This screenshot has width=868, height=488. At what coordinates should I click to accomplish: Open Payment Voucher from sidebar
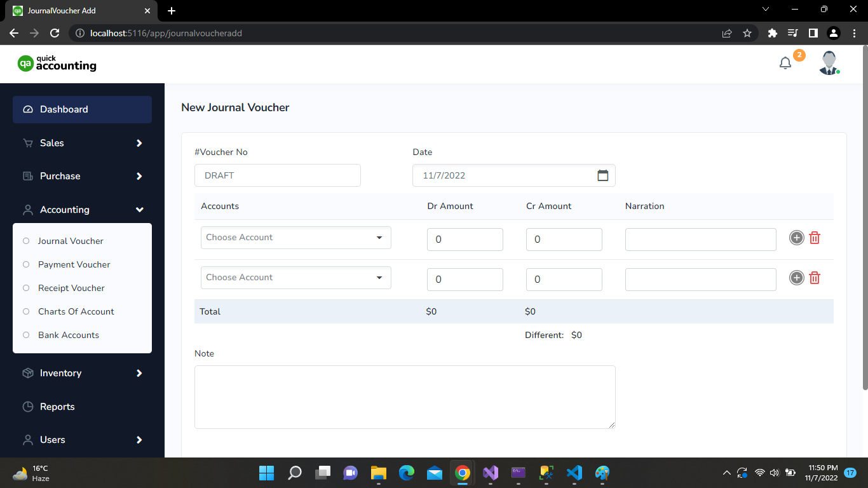pos(74,264)
